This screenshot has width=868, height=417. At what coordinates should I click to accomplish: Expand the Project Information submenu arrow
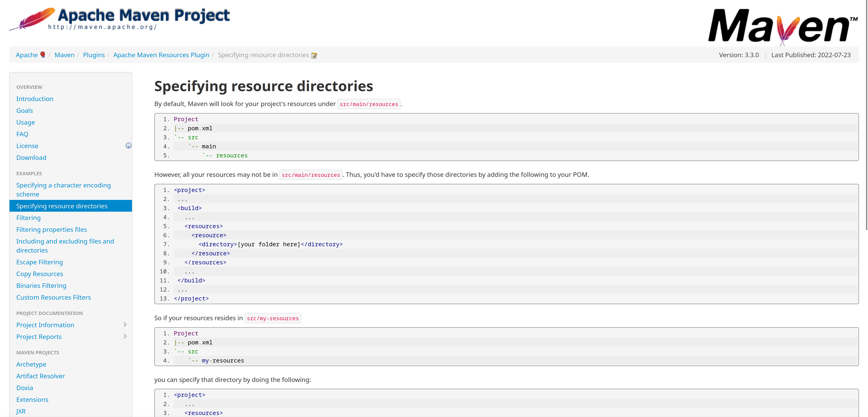[125, 325]
